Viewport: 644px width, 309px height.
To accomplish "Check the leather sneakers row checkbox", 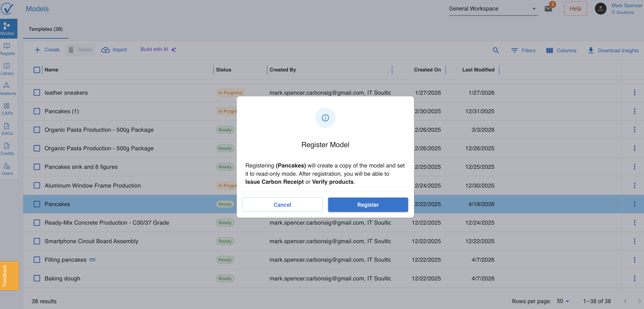I will tap(37, 93).
